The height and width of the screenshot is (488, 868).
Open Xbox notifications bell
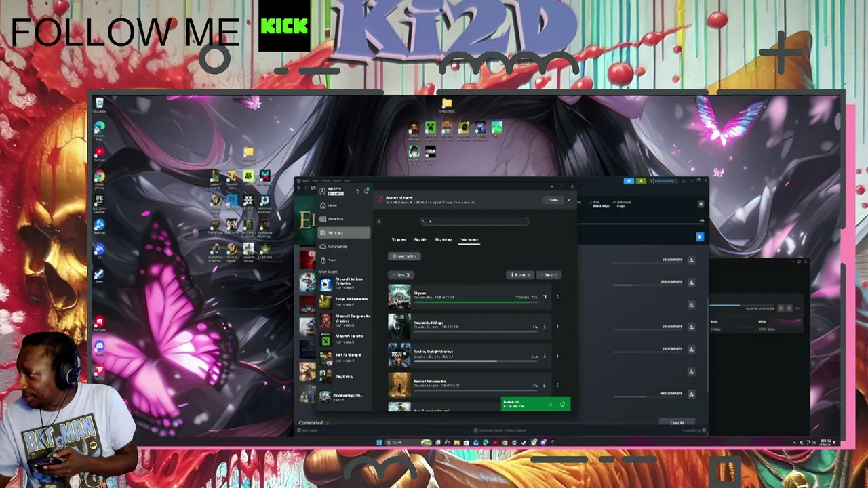(366, 191)
